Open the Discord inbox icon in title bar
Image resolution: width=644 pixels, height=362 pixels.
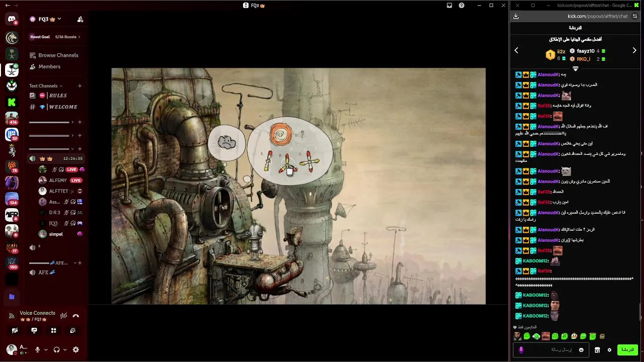click(x=449, y=6)
